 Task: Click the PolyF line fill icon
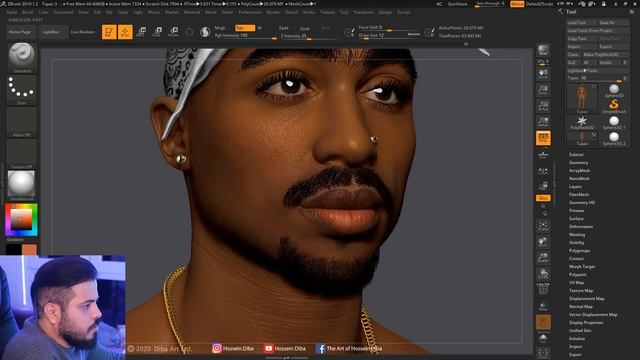[543, 289]
